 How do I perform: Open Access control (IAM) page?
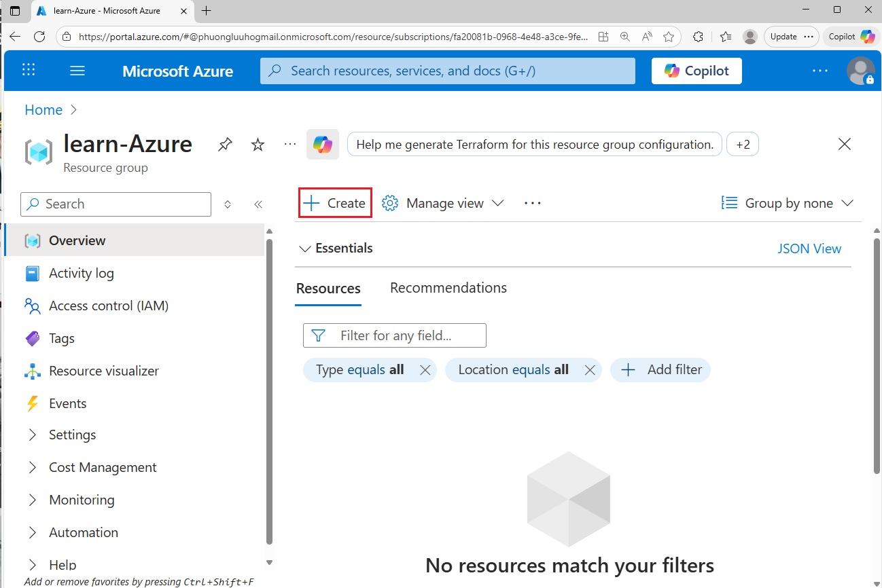click(108, 306)
